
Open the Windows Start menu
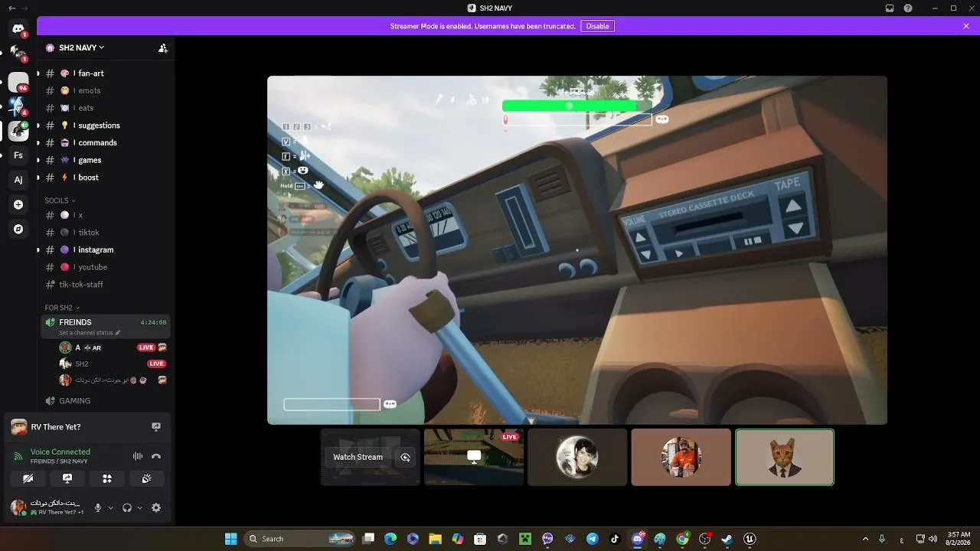(230, 539)
